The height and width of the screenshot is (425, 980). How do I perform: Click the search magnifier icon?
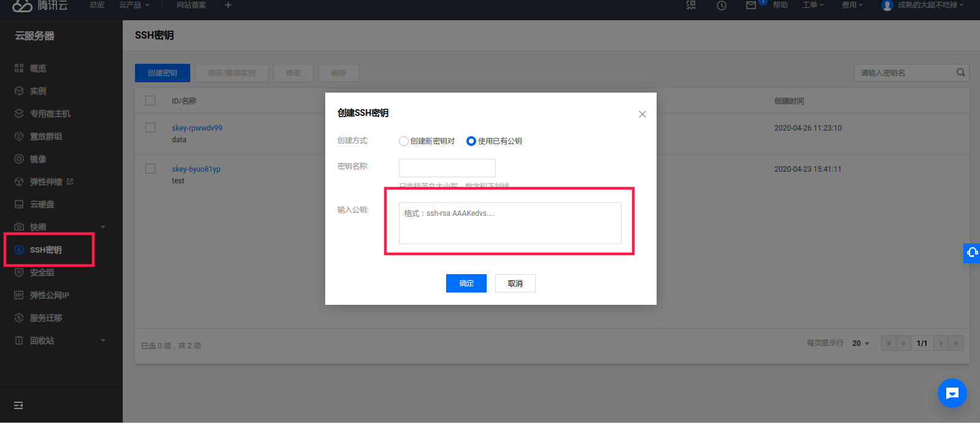[961, 72]
